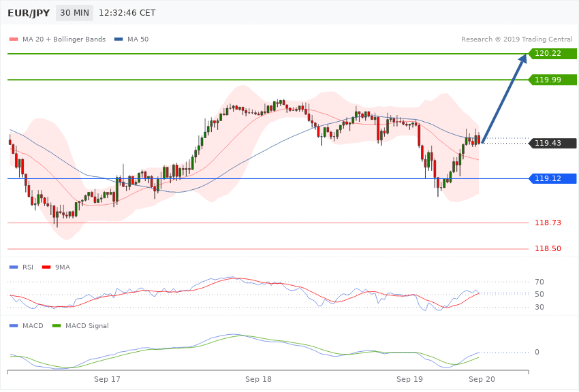
Task: Click the 119.99 green resistance price tag
Action: coord(552,80)
